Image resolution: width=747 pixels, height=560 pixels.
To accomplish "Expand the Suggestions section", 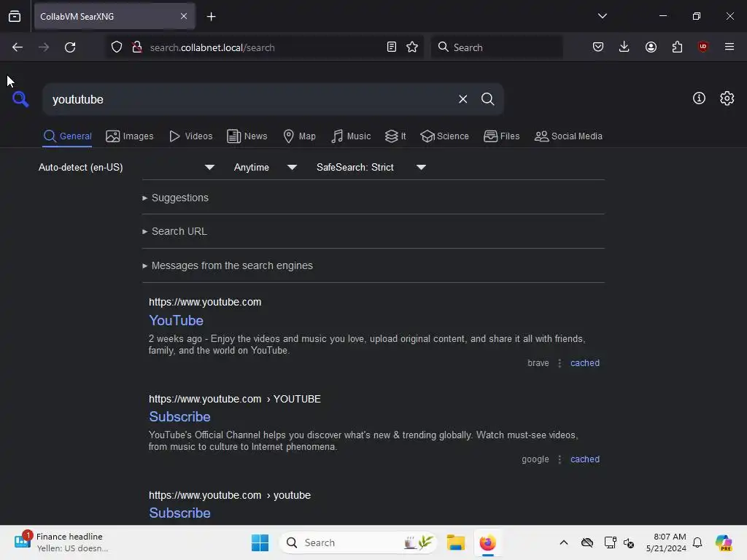I will [175, 198].
